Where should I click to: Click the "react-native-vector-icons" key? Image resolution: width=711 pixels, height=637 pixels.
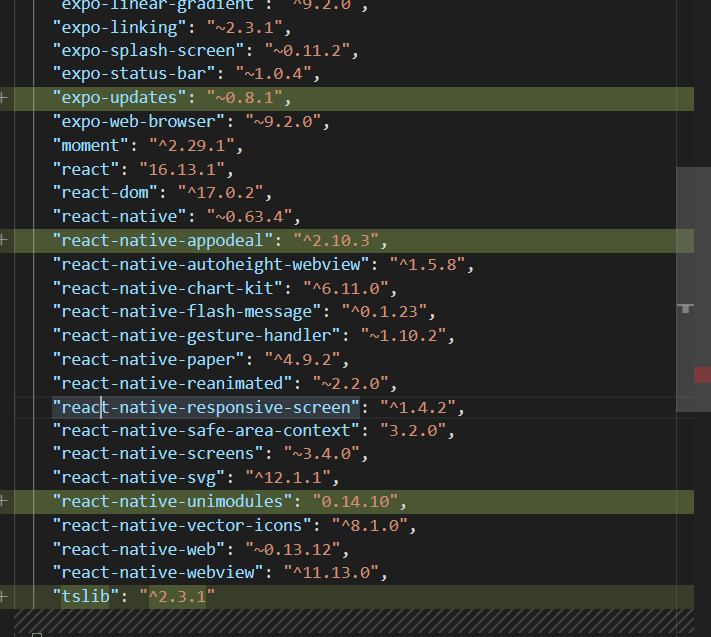(182, 525)
